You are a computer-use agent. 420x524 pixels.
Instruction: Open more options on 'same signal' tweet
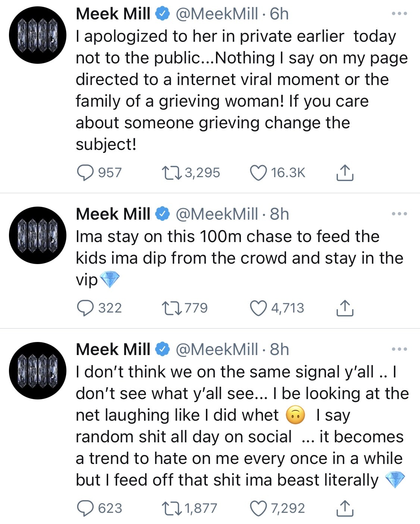click(x=399, y=349)
